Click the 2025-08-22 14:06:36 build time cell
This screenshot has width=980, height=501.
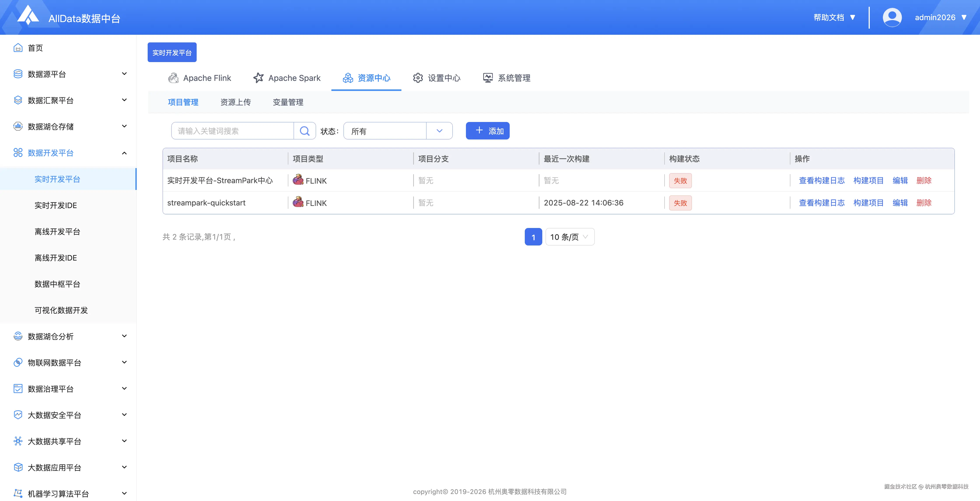coord(584,203)
